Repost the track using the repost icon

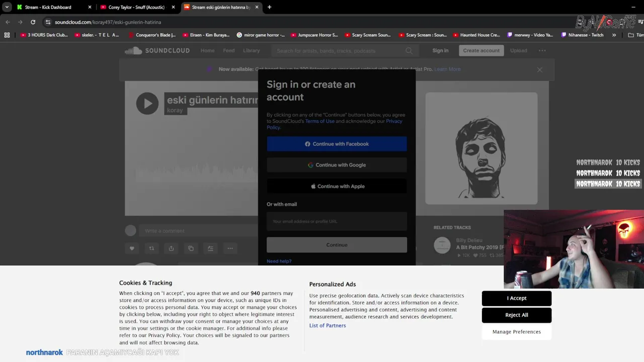click(x=151, y=248)
